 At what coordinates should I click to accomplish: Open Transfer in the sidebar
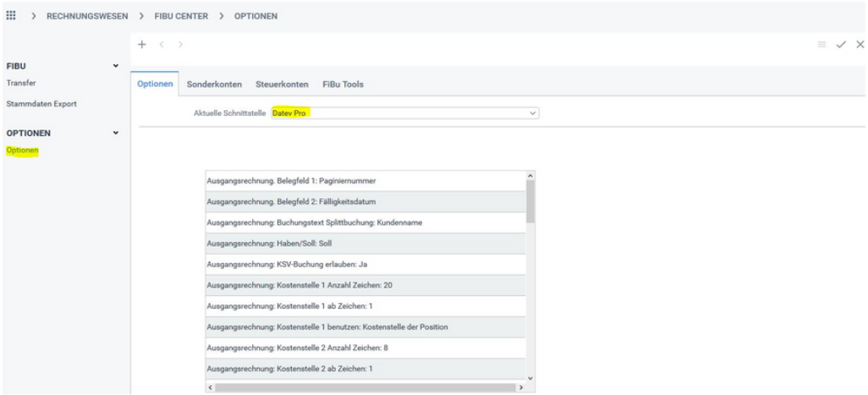[x=21, y=83]
